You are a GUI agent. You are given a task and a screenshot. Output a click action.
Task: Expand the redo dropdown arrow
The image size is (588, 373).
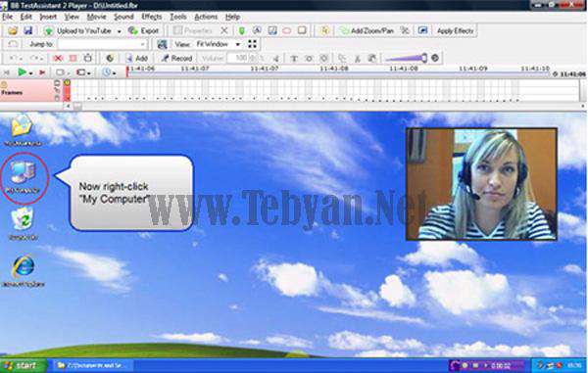pos(42,59)
